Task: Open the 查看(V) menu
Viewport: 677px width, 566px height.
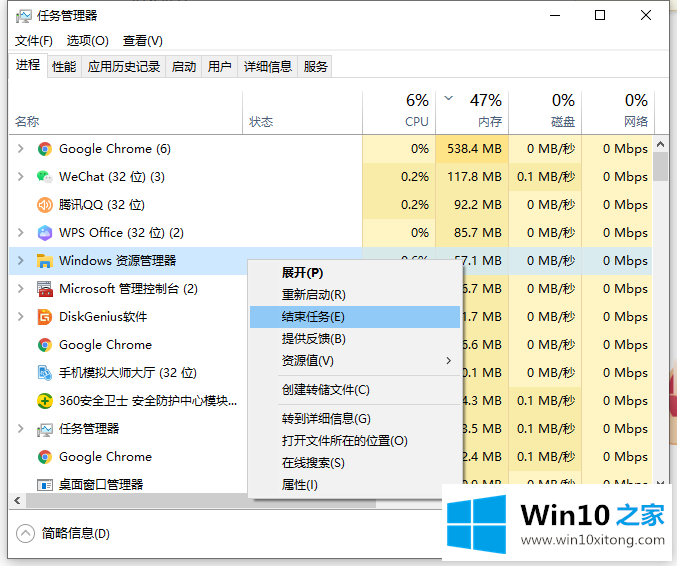Action: click(143, 41)
